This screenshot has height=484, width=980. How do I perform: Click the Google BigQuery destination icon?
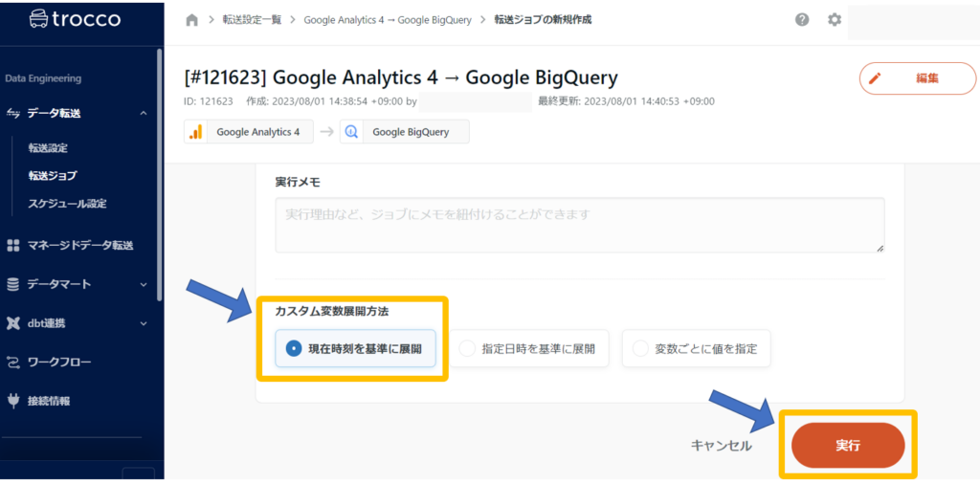pyautogui.click(x=351, y=132)
